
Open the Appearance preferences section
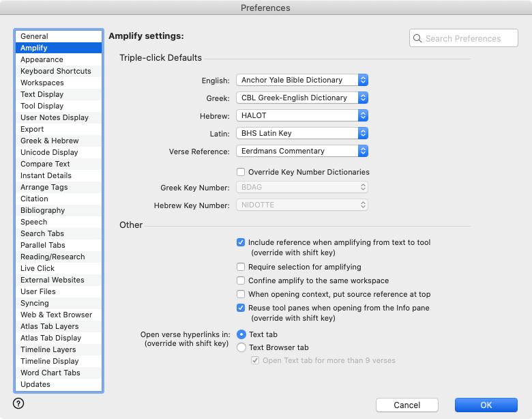coord(42,59)
